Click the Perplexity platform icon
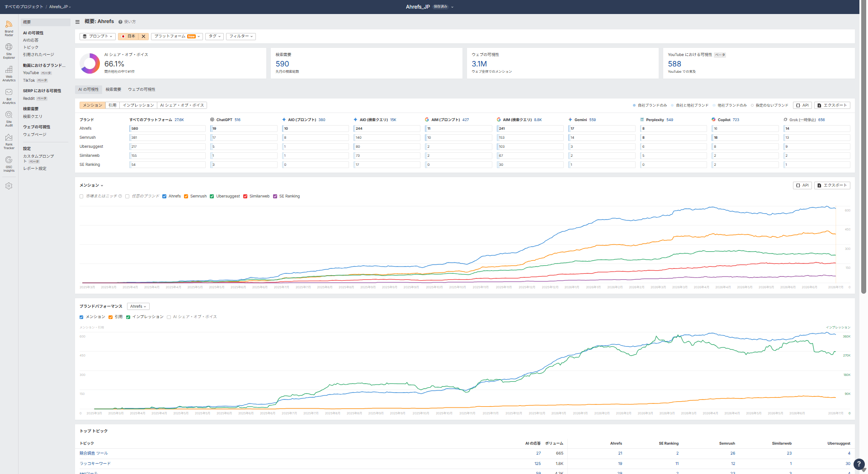 [642, 120]
